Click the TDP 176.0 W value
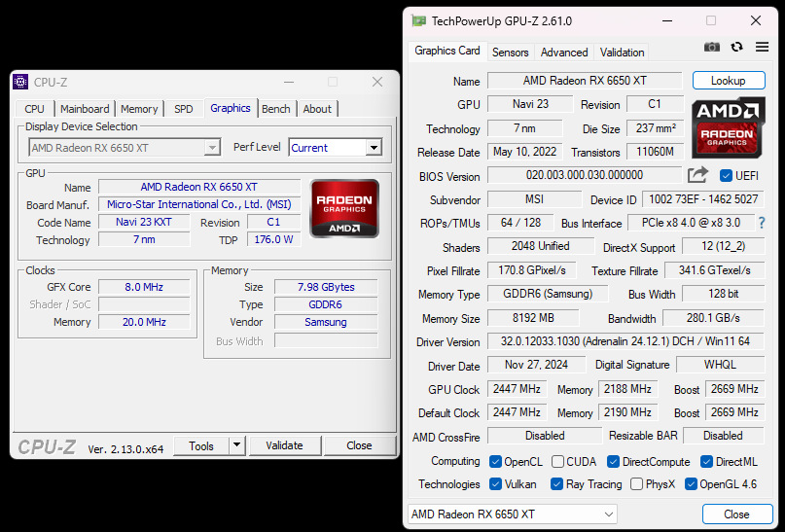Screen dimensions: 785x532 (274, 239)
